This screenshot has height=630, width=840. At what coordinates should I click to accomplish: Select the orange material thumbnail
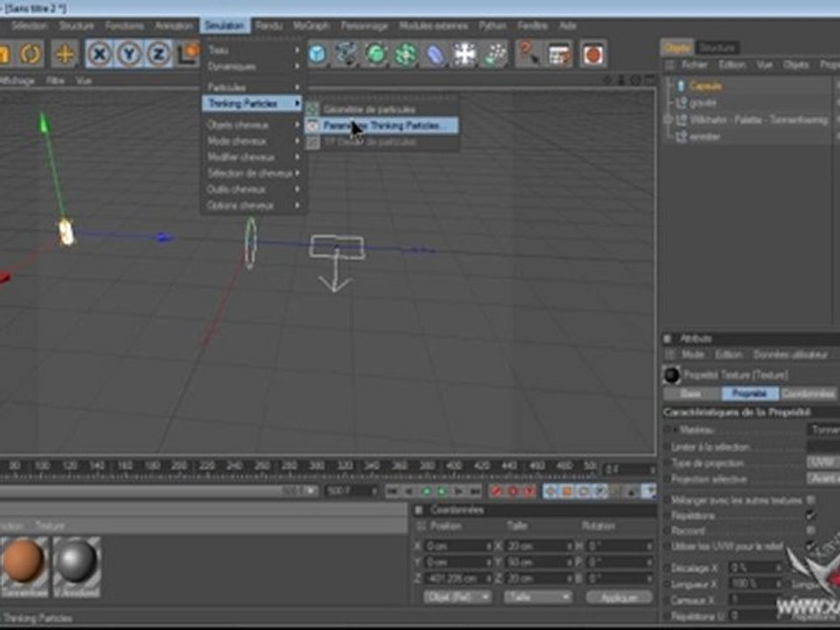click(24, 567)
